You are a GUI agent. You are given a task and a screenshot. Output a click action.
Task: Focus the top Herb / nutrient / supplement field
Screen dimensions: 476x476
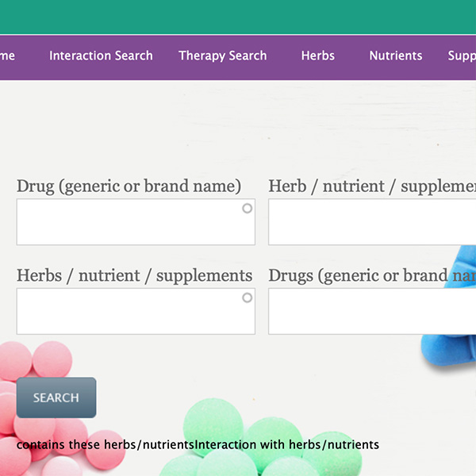[x=371, y=222]
